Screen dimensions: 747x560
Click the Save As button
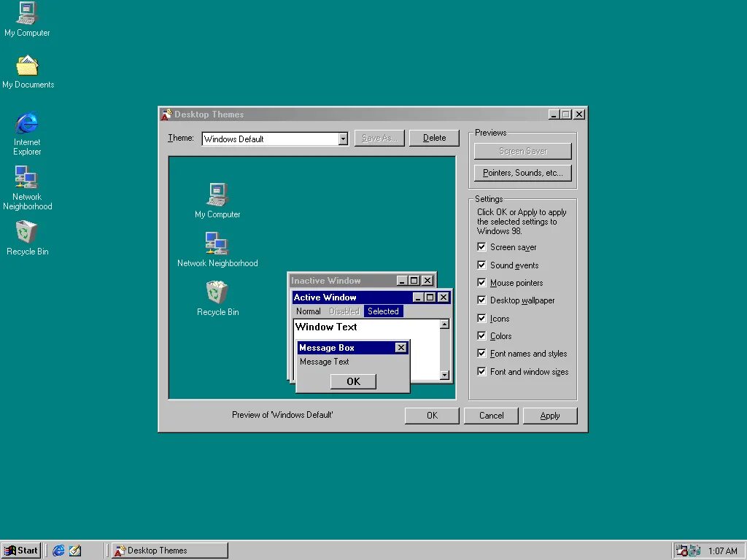pyautogui.click(x=379, y=138)
